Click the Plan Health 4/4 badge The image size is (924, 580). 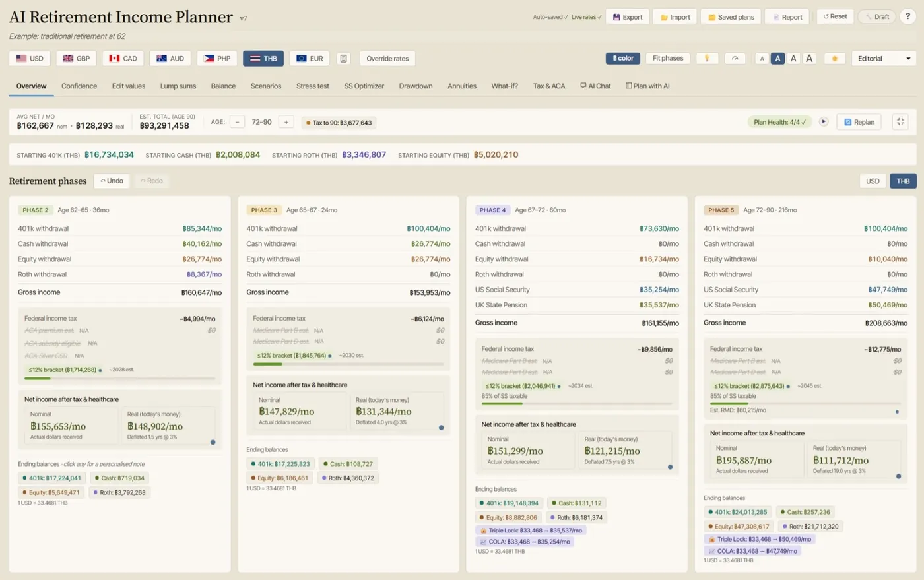(x=779, y=122)
